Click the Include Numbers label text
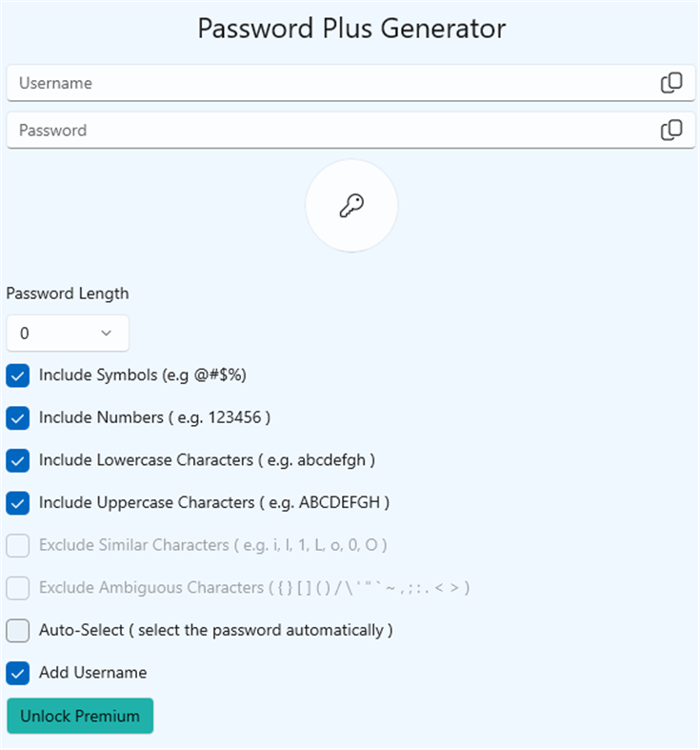This screenshot has height=750, width=700. 154,417
